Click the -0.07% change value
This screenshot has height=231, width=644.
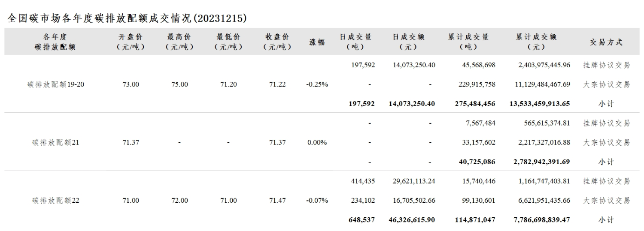click(x=317, y=200)
